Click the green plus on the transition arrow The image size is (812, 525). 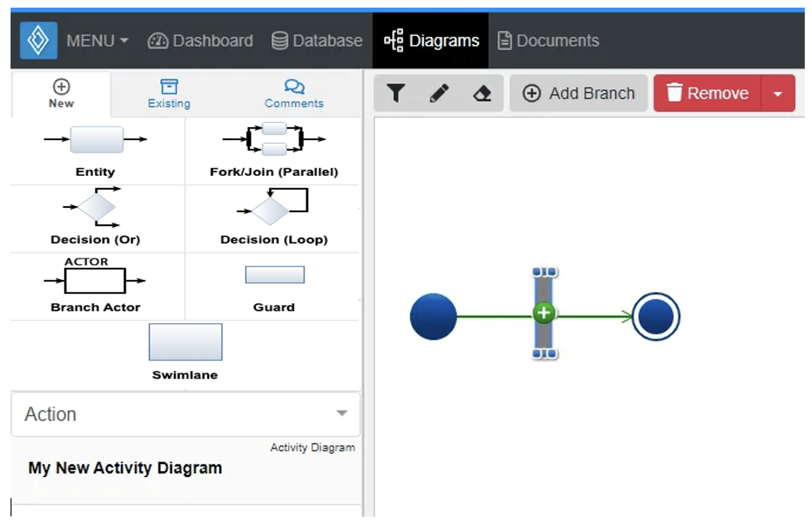click(x=543, y=313)
